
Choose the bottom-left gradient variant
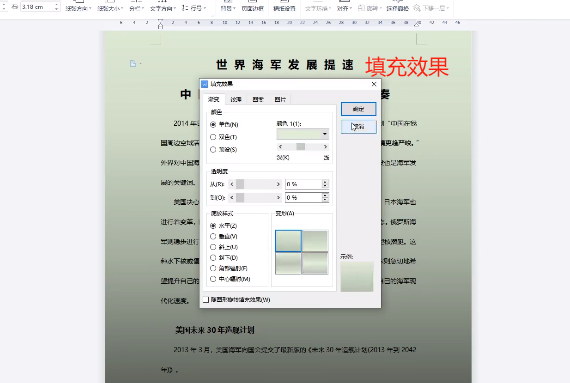(288, 263)
